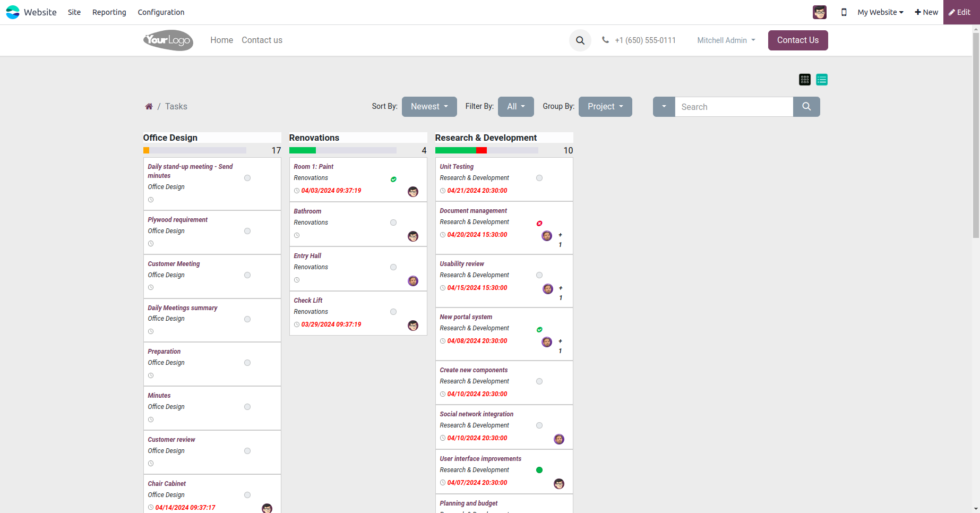The height and width of the screenshot is (513, 980).
Task: Open the Check Lift task
Action: click(x=308, y=301)
